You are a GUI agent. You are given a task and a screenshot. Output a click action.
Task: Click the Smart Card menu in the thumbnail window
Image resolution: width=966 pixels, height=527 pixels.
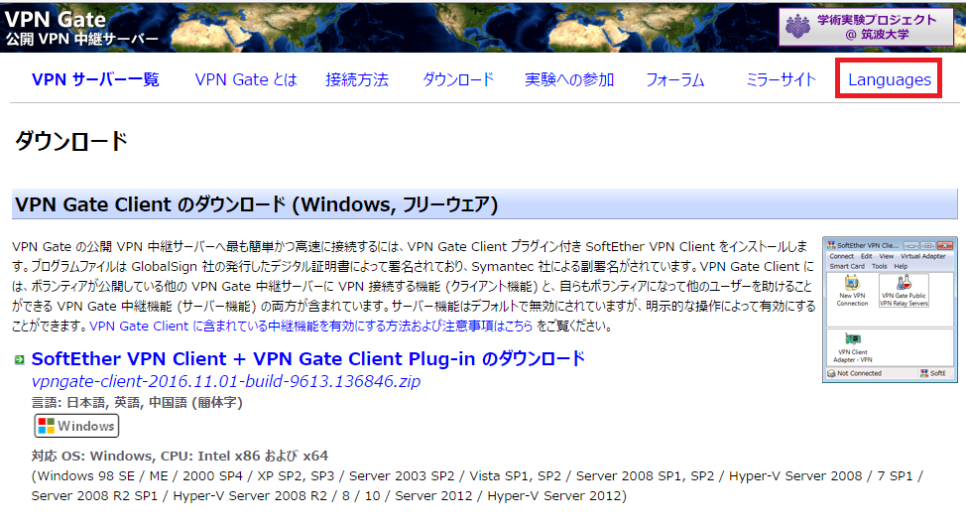[846, 266]
